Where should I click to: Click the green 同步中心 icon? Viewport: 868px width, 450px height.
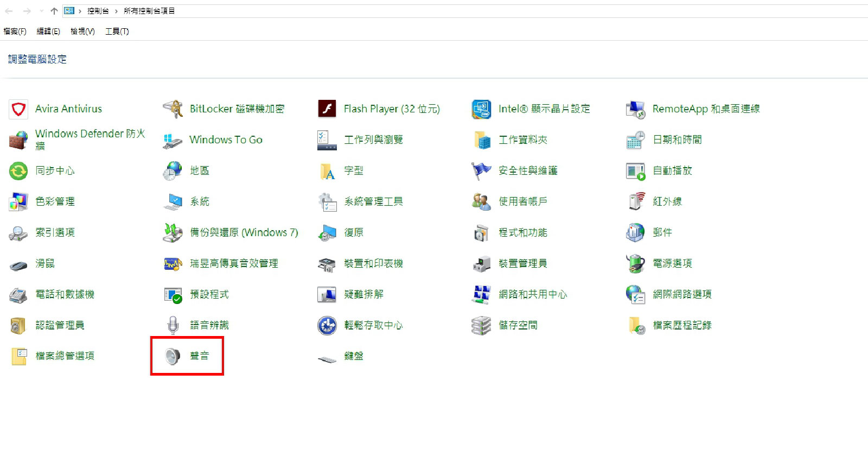coord(18,171)
